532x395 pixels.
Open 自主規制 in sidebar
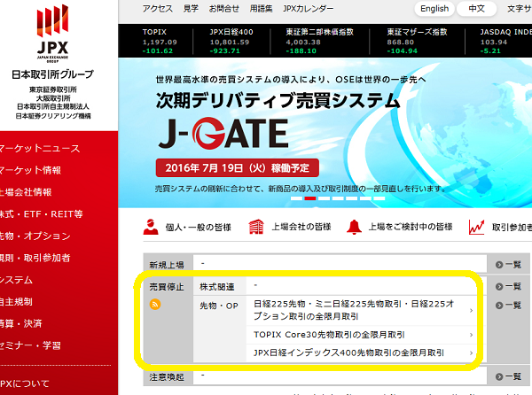click(x=16, y=301)
